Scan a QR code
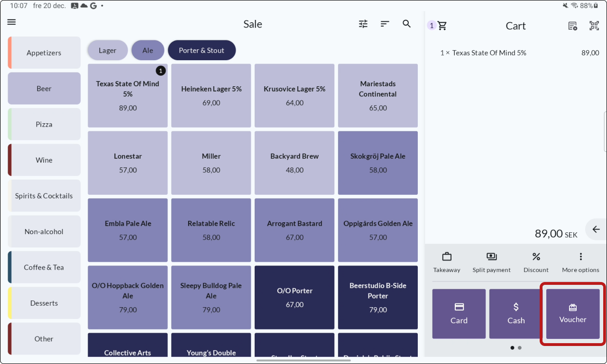 tap(594, 26)
